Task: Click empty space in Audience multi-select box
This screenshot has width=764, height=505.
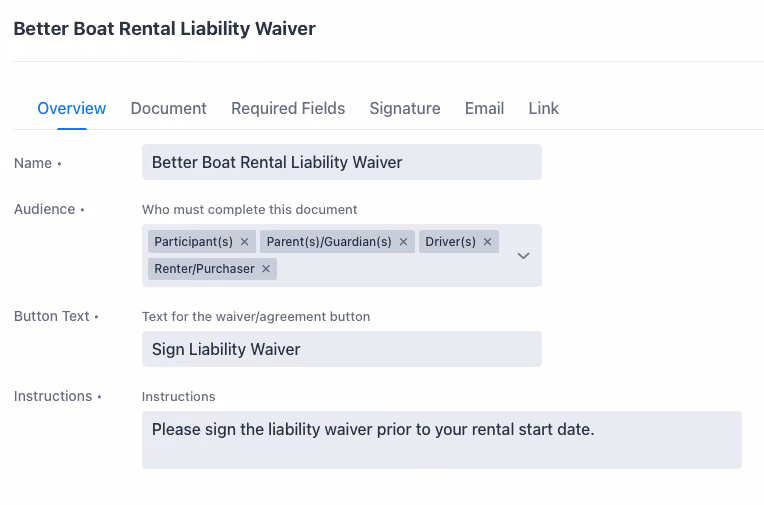Action: 390,269
